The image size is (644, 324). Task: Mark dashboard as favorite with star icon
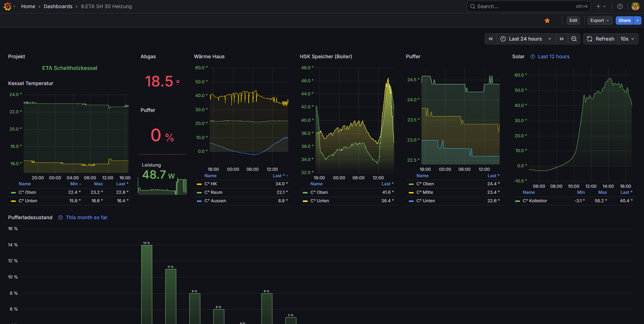547,20
